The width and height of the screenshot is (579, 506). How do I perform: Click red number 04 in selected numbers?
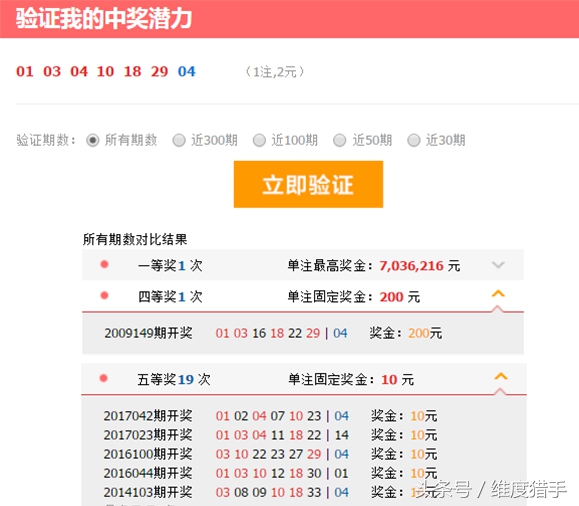79,71
